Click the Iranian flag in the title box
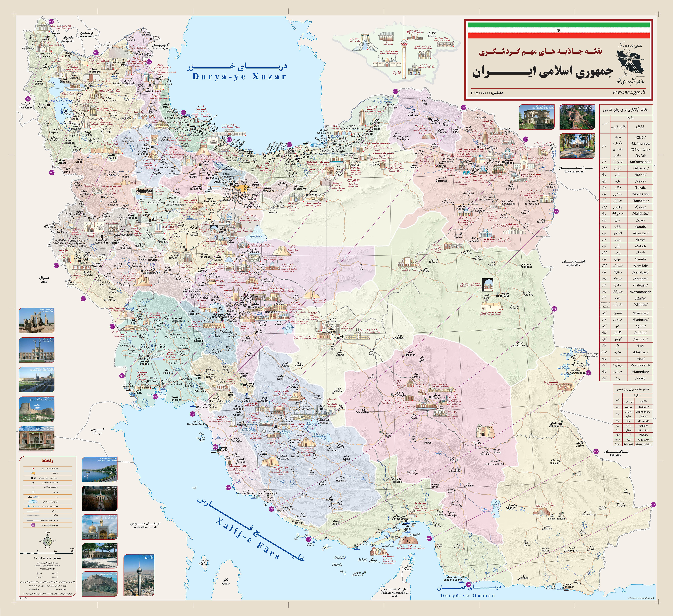The height and width of the screenshot is (616, 673). click(x=558, y=30)
